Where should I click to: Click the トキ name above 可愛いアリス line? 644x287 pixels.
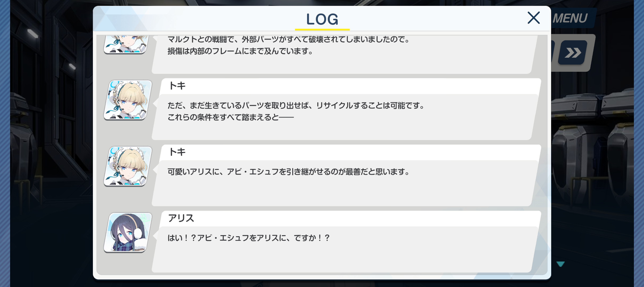(177, 152)
